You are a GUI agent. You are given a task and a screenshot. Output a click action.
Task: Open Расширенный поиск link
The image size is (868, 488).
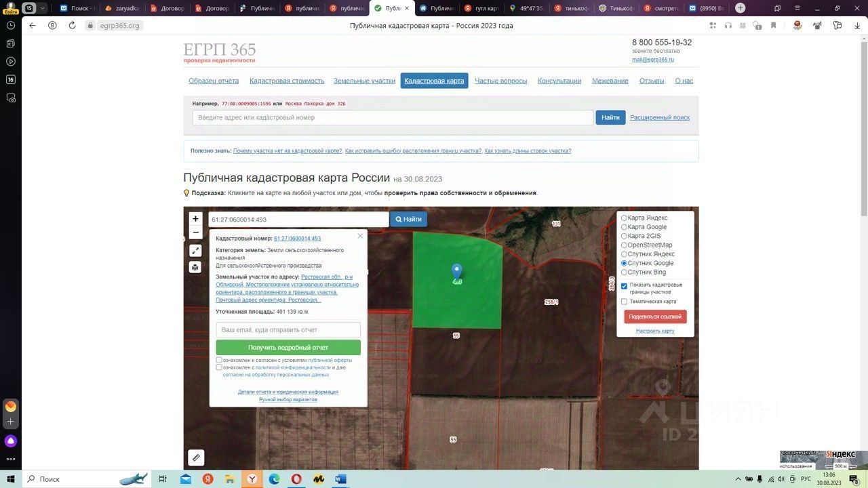pyautogui.click(x=660, y=117)
